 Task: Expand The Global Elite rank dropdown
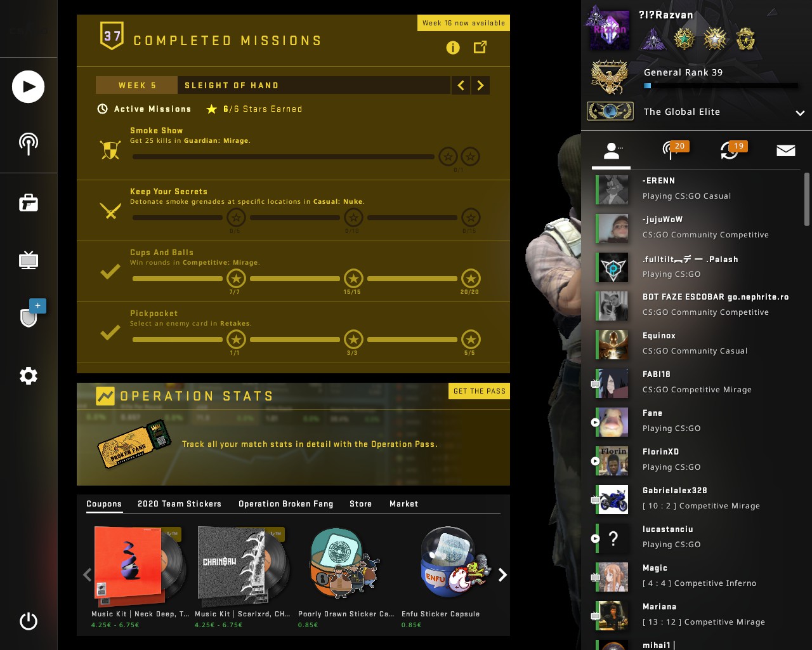[800, 113]
